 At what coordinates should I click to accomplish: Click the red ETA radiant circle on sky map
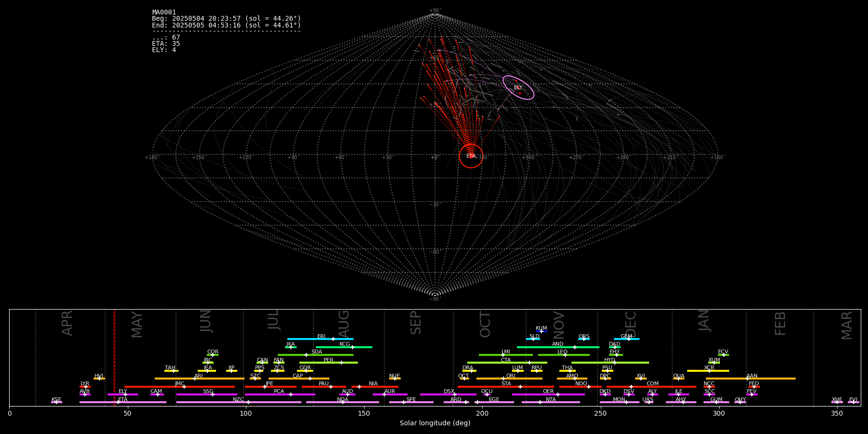(471, 156)
